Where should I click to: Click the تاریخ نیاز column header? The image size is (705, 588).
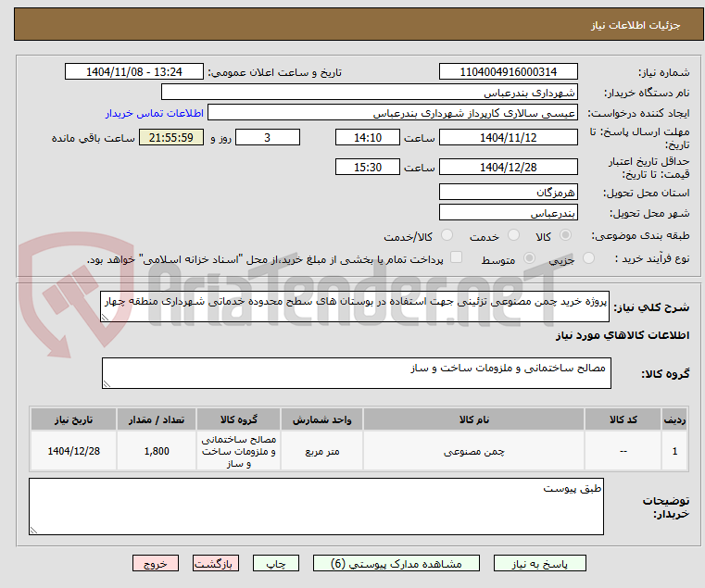(74, 419)
